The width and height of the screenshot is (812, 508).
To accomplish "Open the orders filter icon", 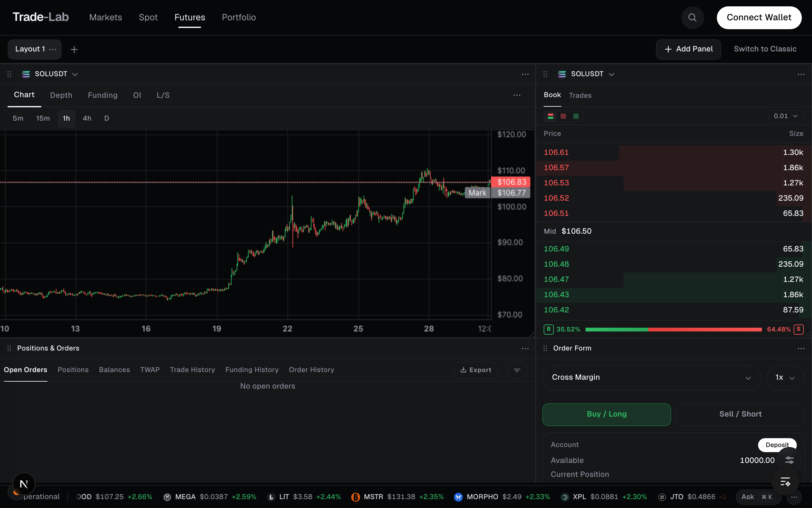I will click(x=517, y=370).
